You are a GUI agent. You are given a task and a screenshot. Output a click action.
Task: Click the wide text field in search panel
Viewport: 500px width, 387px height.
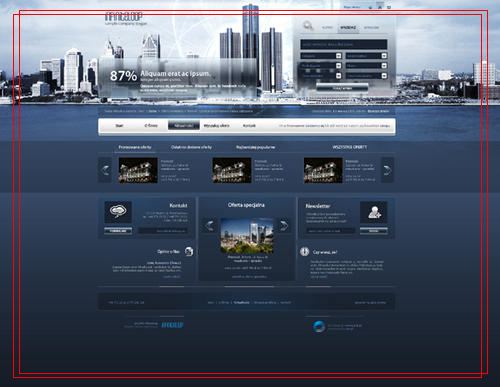click(344, 44)
